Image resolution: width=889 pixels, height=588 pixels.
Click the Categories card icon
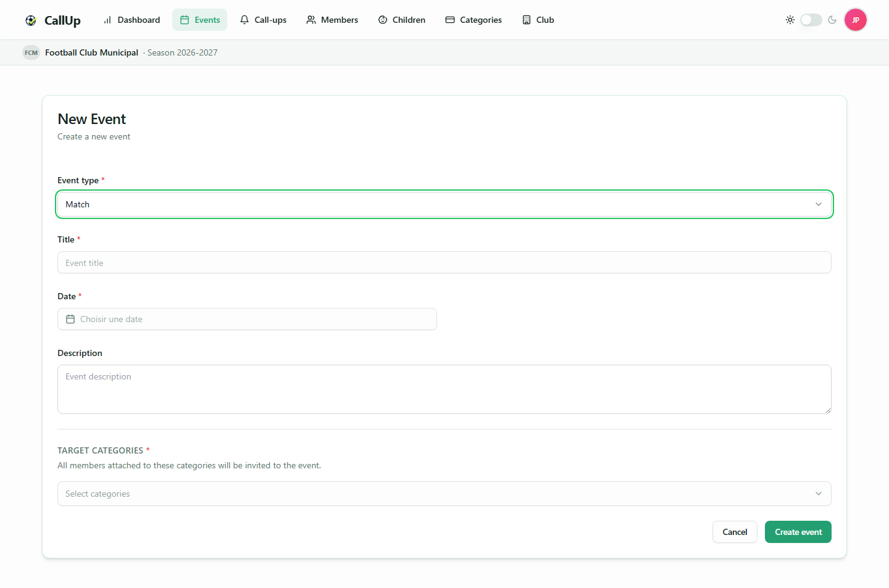pyautogui.click(x=450, y=20)
